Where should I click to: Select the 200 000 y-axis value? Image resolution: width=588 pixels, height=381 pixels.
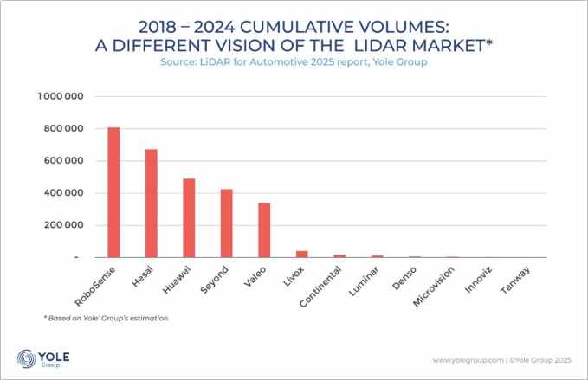pos(63,225)
